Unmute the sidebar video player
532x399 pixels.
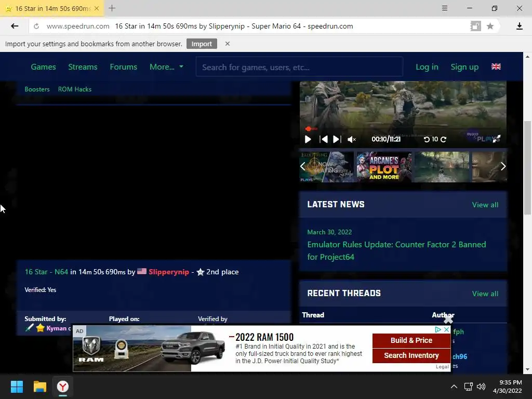click(352, 139)
